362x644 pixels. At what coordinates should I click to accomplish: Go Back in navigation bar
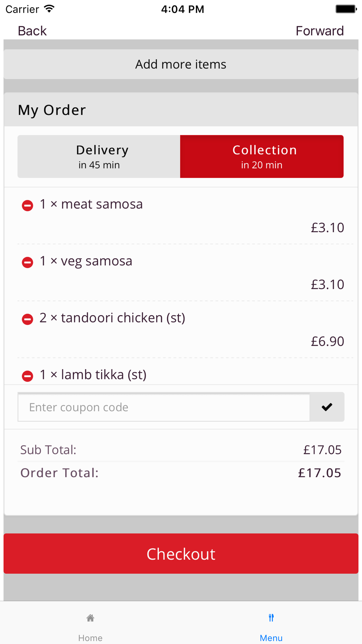[x=32, y=31]
